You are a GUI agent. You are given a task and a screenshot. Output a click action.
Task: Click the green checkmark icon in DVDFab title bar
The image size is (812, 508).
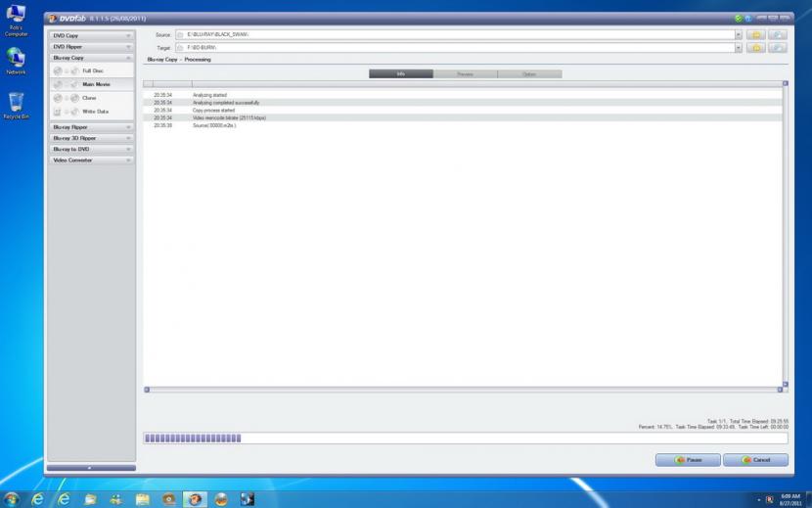(739, 19)
